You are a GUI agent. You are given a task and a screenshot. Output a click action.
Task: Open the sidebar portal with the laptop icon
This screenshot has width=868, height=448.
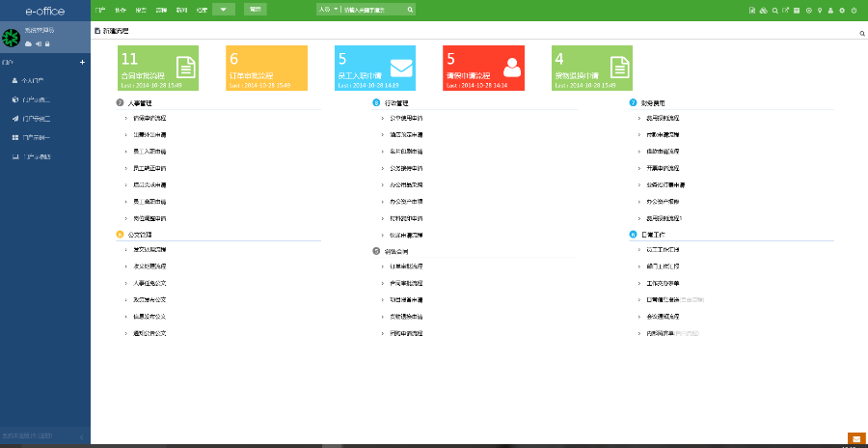tap(32, 157)
